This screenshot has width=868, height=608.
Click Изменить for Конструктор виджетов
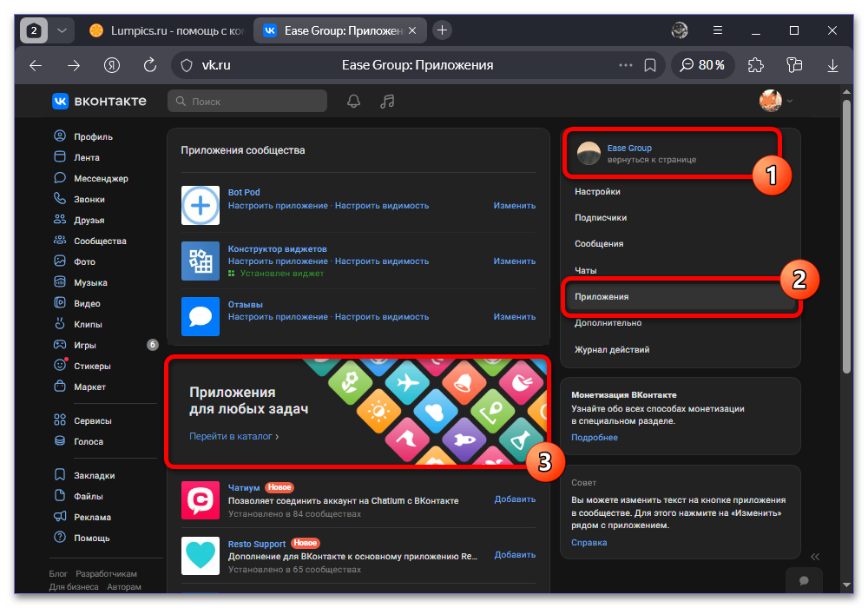(514, 261)
